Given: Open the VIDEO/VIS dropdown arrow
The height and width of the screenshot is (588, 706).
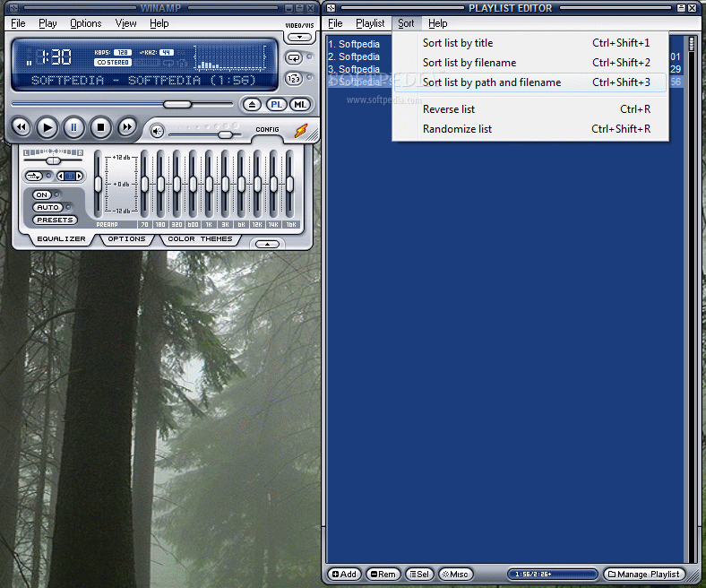Looking at the screenshot, I should (299, 38).
